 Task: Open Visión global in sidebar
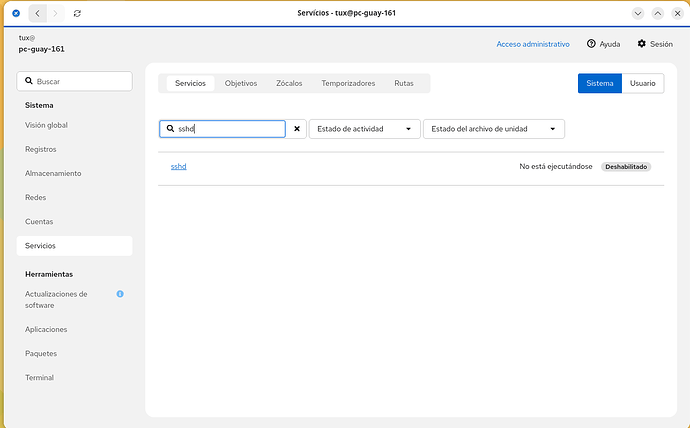pyautogui.click(x=74, y=125)
